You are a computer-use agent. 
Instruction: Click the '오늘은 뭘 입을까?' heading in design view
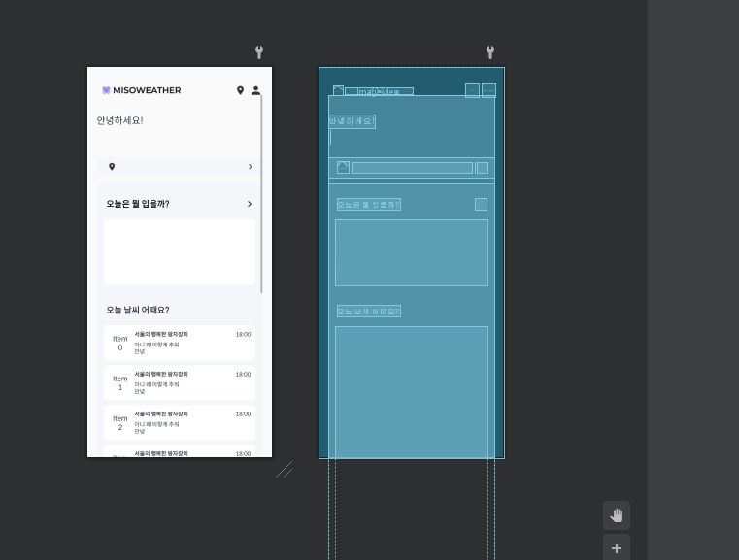[x=138, y=204]
